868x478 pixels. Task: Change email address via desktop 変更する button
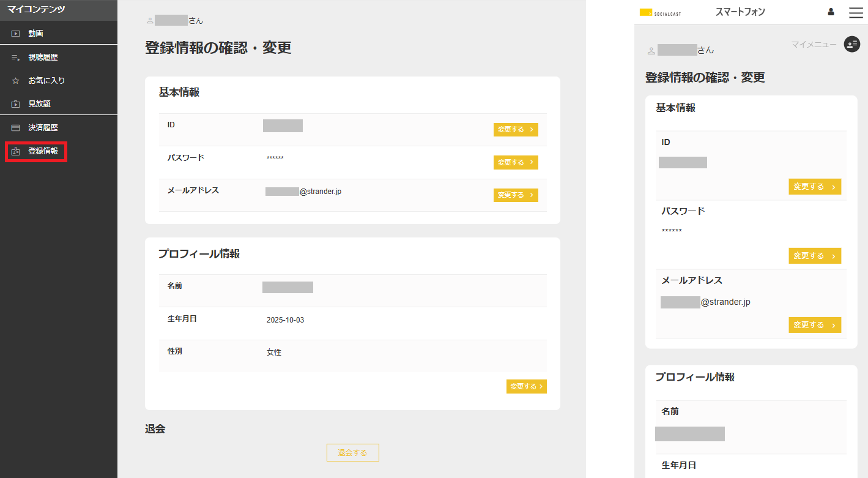click(516, 195)
